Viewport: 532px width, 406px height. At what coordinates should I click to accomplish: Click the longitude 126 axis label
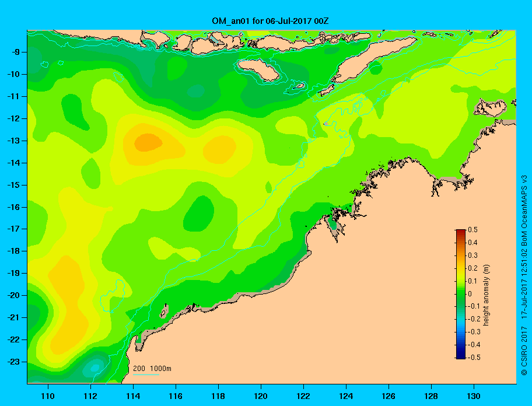(x=388, y=396)
